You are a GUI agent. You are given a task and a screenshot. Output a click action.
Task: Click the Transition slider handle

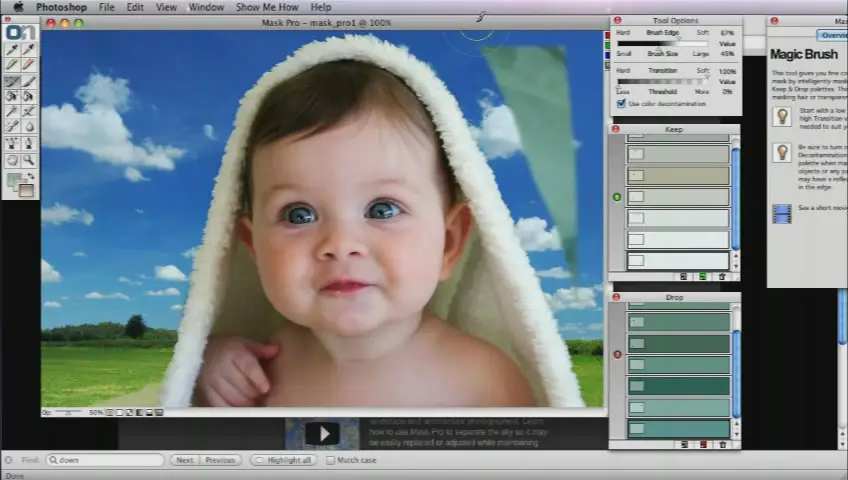pyautogui.click(x=707, y=76)
